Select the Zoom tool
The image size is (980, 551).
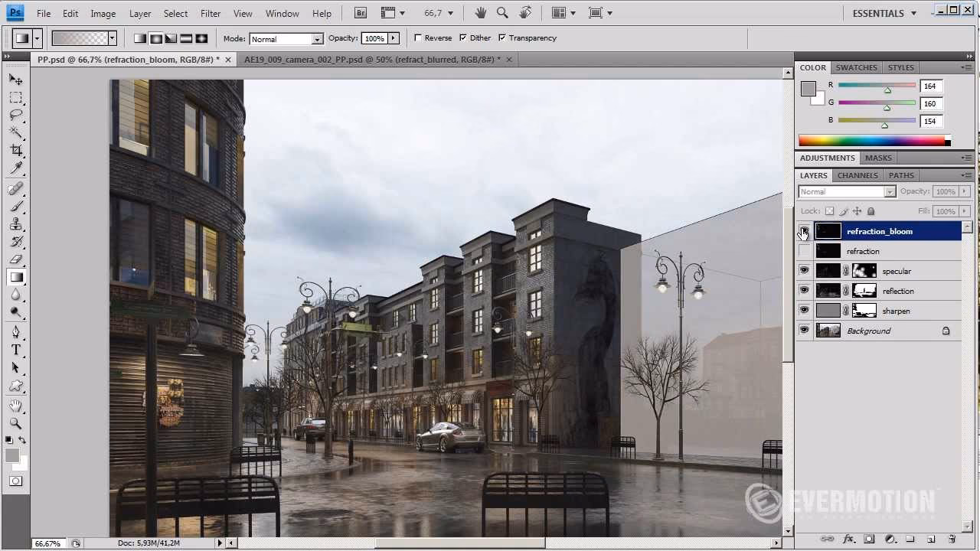tap(16, 423)
